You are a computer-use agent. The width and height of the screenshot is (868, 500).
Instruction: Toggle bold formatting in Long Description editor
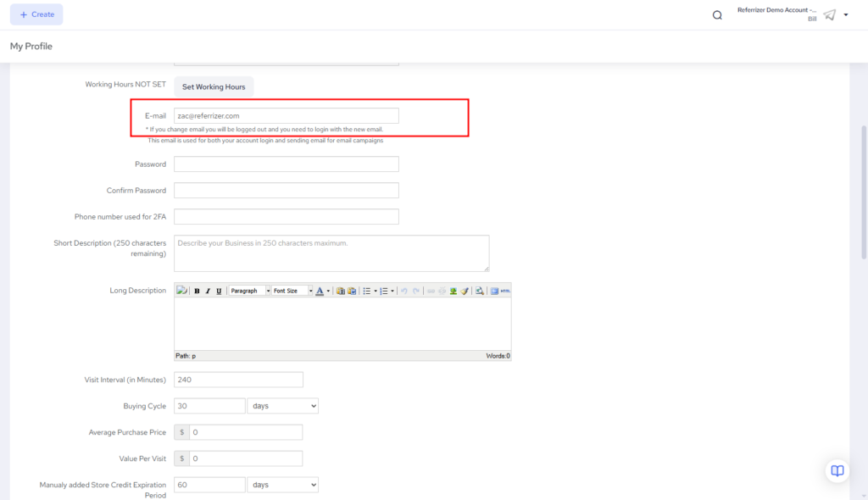[197, 291]
